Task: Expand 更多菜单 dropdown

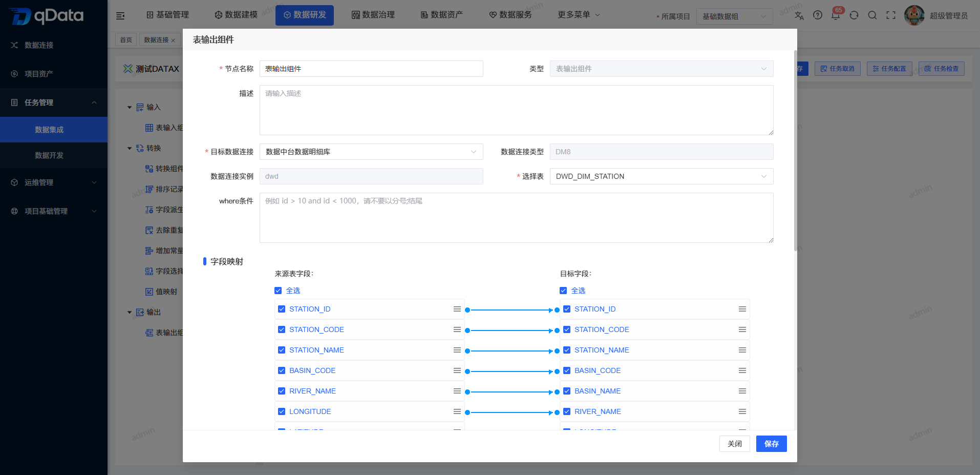Action: click(579, 15)
